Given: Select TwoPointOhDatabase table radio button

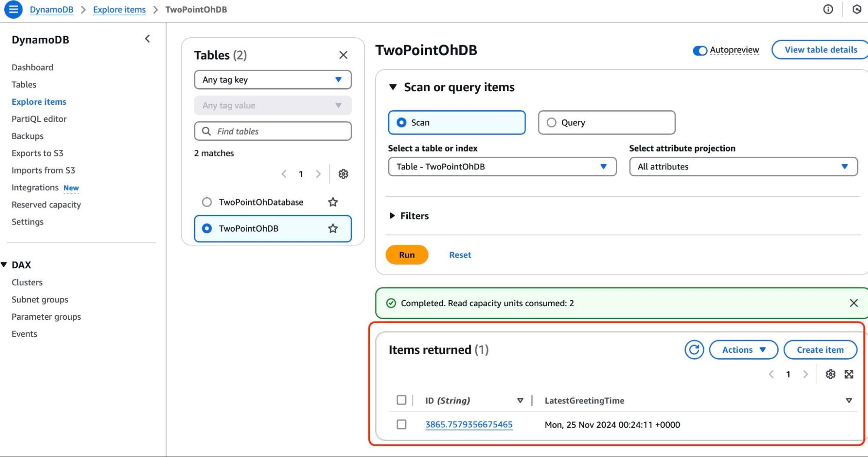Looking at the screenshot, I should pos(207,202).
